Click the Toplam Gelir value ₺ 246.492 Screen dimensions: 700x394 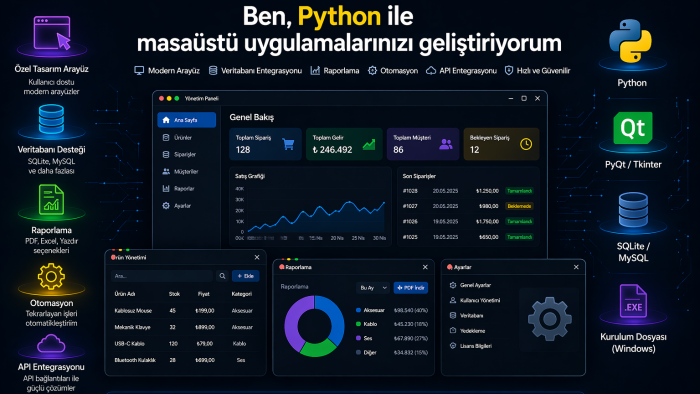[x=333, y=150]
